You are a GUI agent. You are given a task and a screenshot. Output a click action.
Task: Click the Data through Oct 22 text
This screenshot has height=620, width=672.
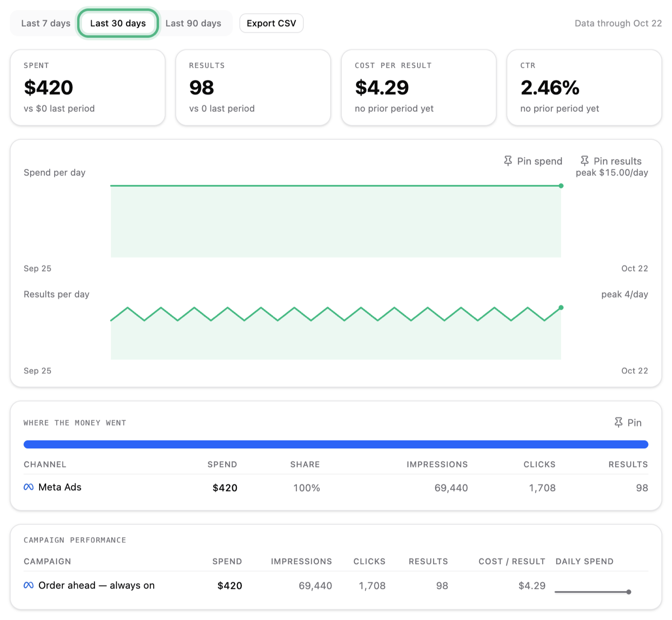click(618, 23)
